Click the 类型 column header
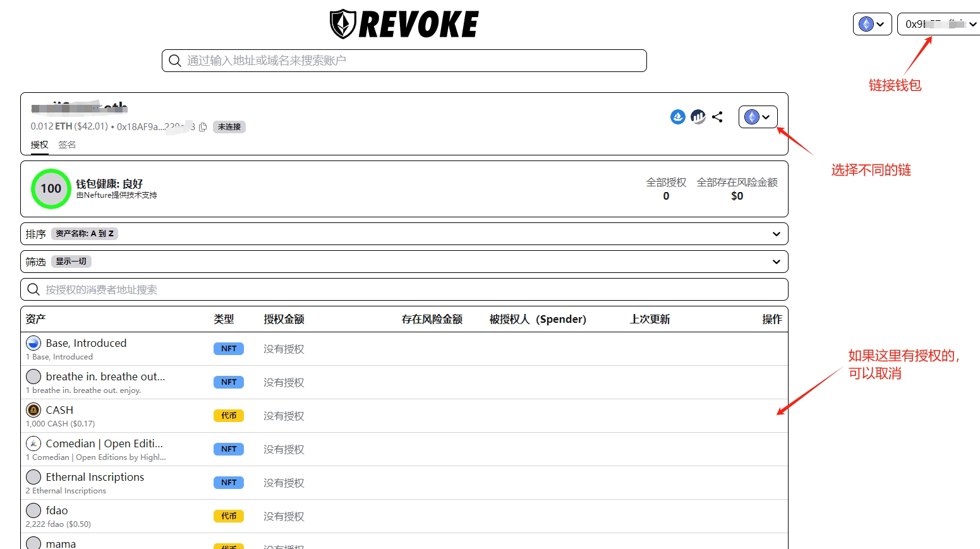 click(224, 319)
